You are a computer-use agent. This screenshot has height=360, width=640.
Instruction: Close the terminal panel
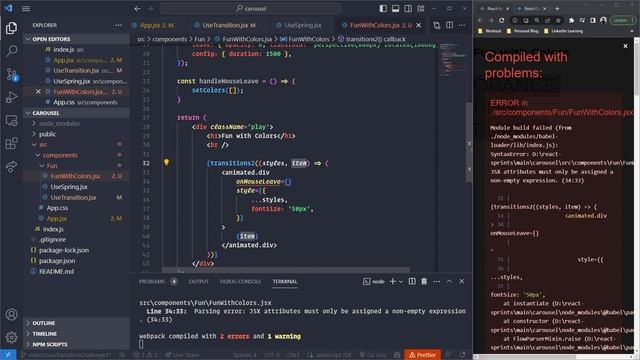tap(462, 281)
